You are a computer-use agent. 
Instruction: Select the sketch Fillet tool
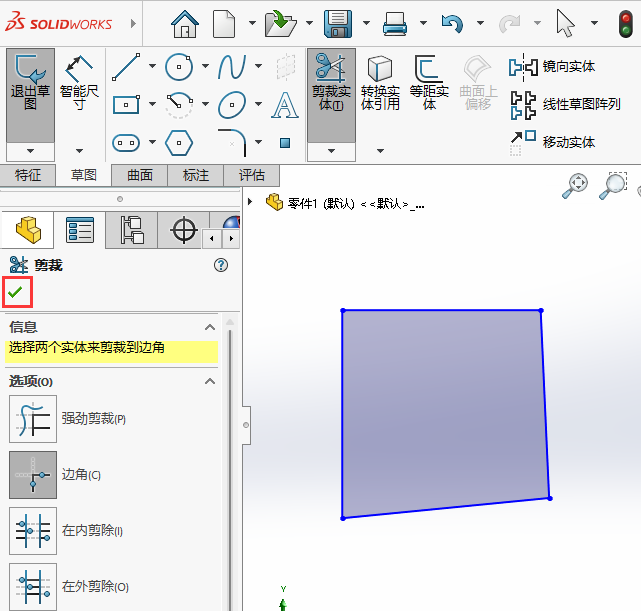click(232, 143)
